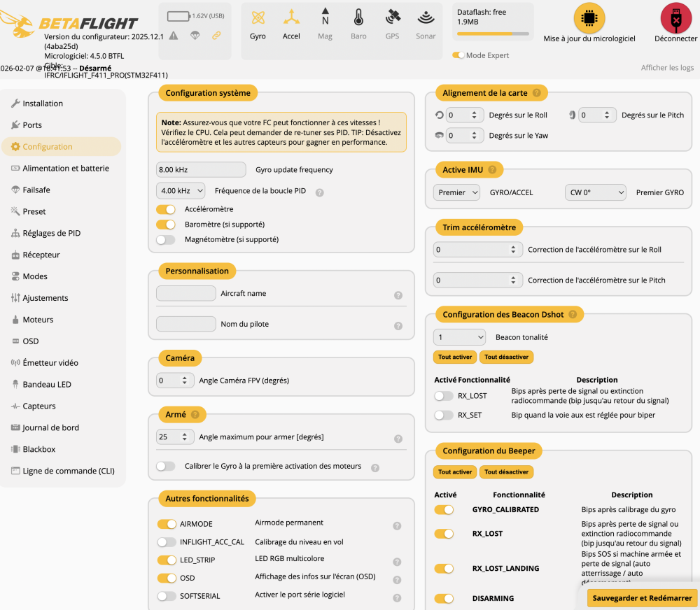The image size is (700, 610).
Task: Disable the Accéléromètre toggle
Action: coord(166,209)
